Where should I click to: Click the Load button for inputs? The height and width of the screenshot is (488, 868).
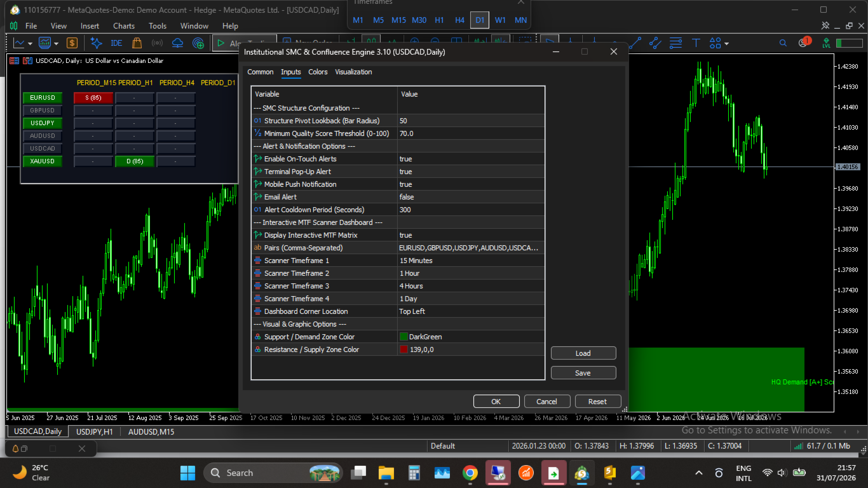[583, 353]
